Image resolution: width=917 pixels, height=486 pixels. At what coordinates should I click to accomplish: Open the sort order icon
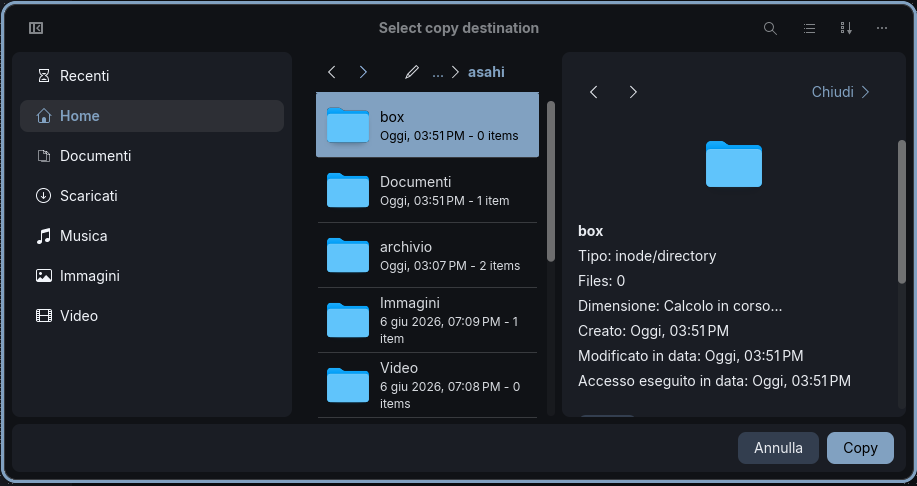coord(846,28)
